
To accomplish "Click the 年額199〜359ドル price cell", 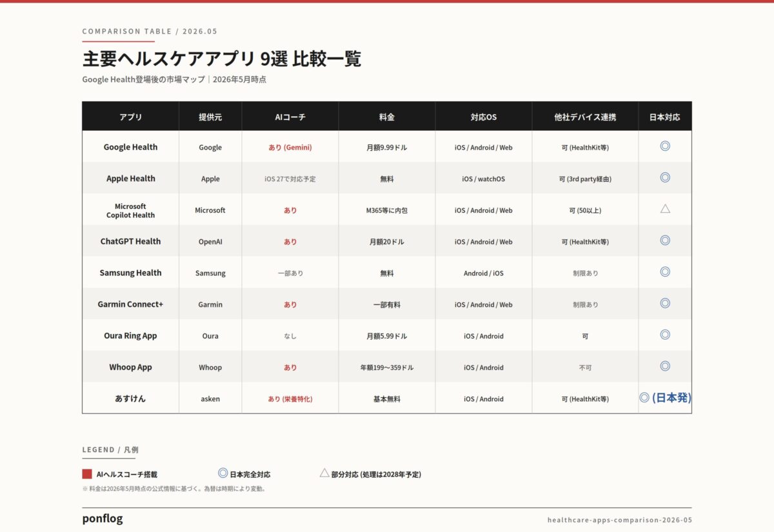I will pyautogui.click(x=387, y=367).
